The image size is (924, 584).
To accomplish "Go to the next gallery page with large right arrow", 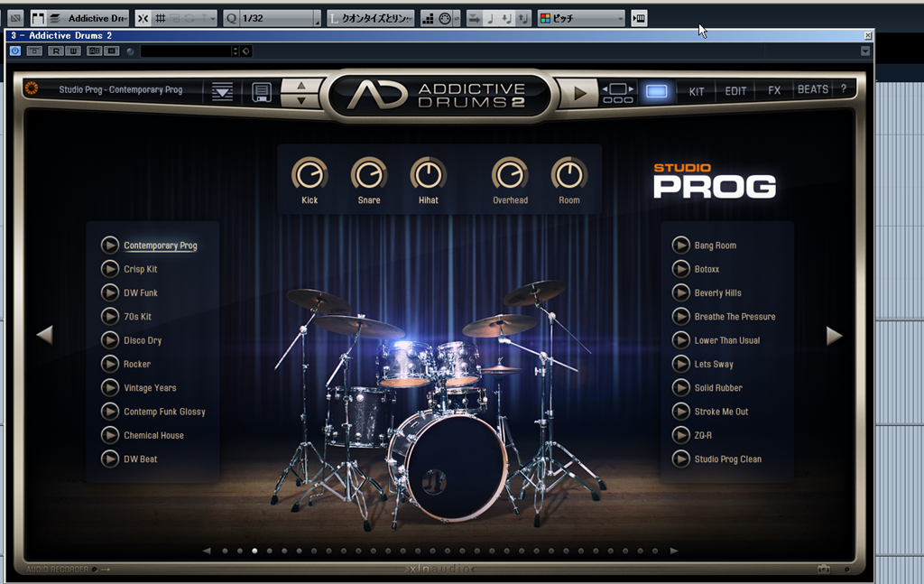I will 834,335.
